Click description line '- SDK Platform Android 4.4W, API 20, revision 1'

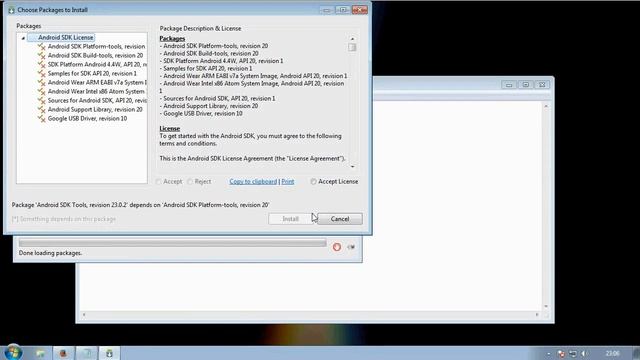(221, 61)
